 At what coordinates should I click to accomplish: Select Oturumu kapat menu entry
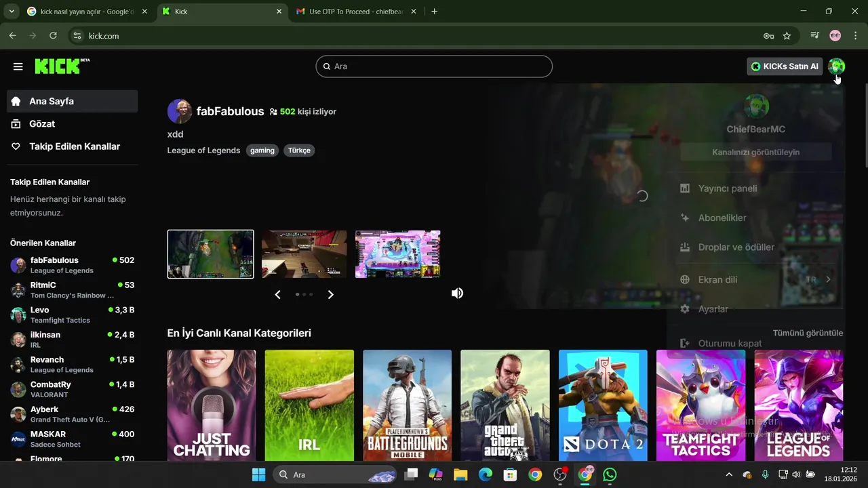tap(755, 344)
